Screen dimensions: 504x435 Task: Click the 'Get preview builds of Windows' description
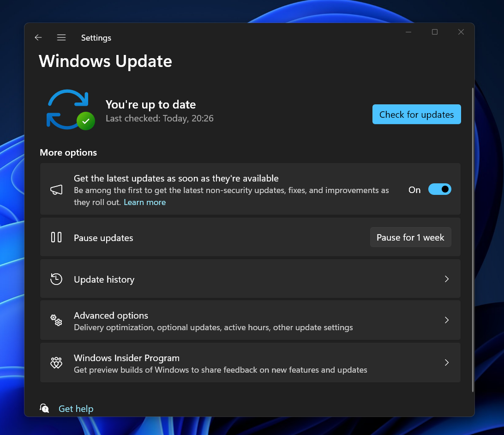pyautogui.click(x=221, y=370)
